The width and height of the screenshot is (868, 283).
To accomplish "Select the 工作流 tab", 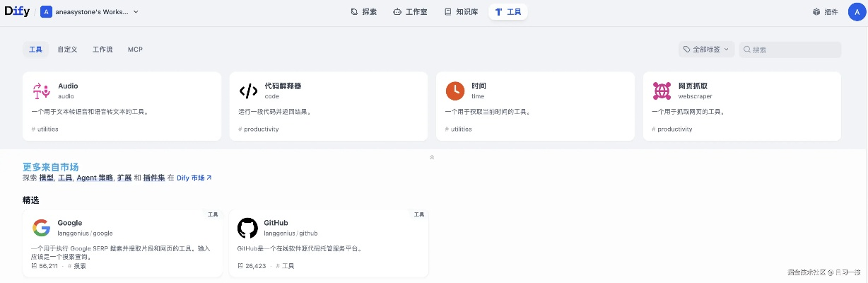I will 102,50.
